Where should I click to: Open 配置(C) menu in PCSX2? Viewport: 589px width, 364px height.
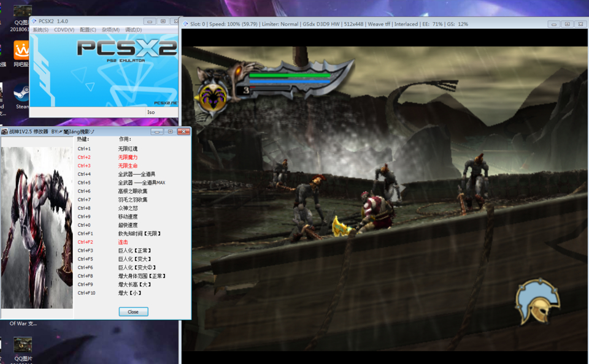click(88, 29)
